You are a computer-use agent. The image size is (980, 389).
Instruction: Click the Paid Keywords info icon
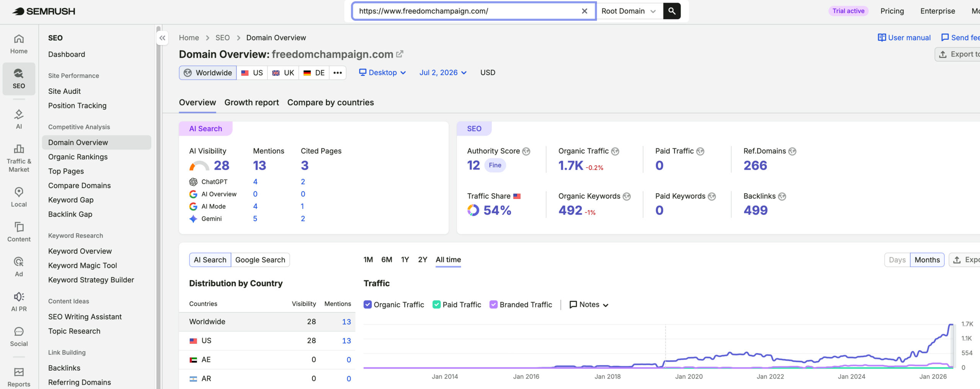click(x=712, y=196)
